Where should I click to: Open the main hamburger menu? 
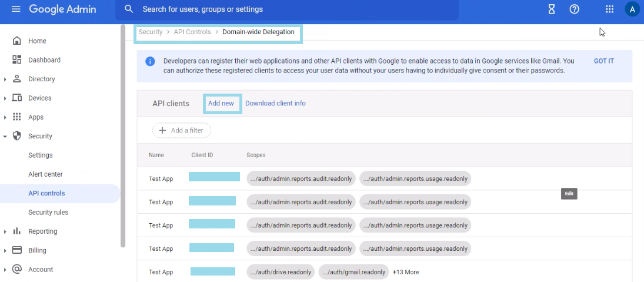click(x=16, y=9)
